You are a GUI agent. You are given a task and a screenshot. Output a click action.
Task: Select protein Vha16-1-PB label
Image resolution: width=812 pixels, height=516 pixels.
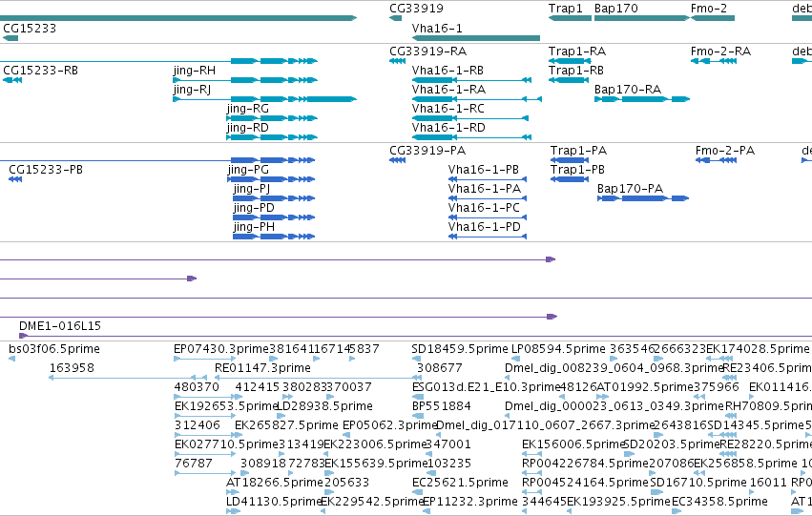pyautogui.click(x=483, y=170)
